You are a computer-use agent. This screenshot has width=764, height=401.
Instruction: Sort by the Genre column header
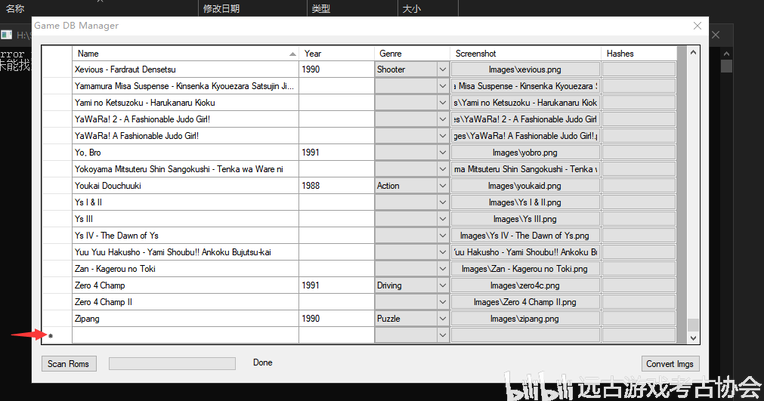[412, 54]
